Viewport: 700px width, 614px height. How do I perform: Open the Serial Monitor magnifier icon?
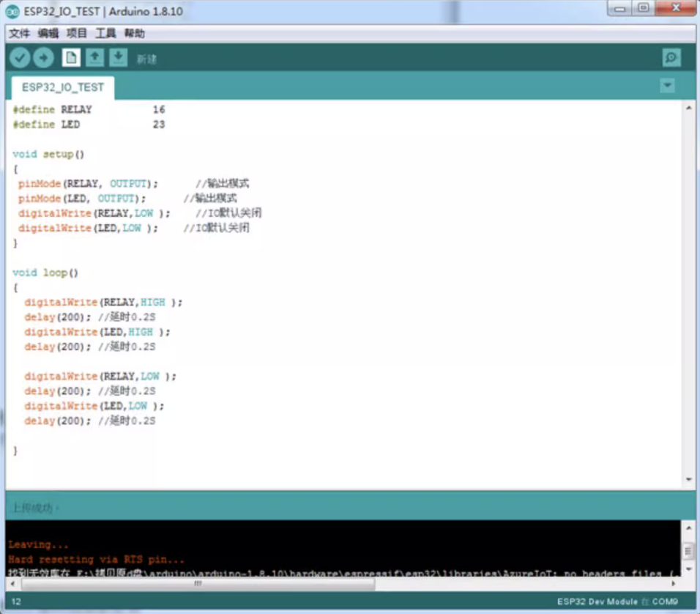(x=671, y=58)
